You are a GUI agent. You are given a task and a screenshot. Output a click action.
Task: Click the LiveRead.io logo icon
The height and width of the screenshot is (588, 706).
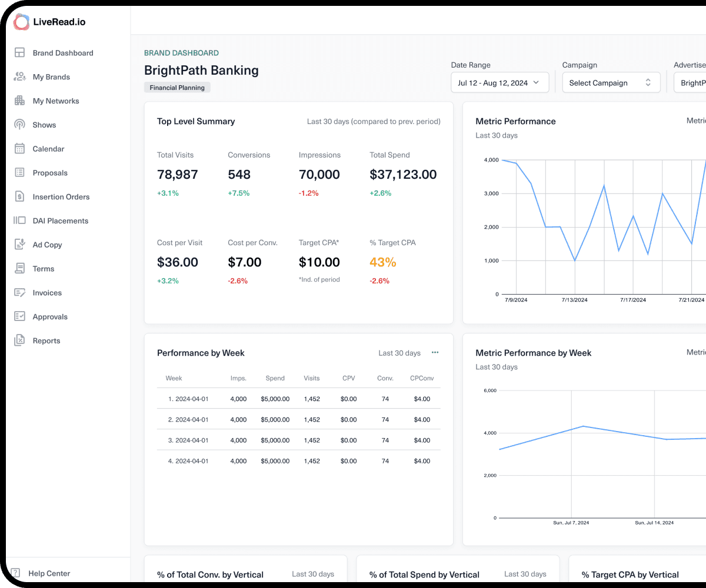pos(21,22)
